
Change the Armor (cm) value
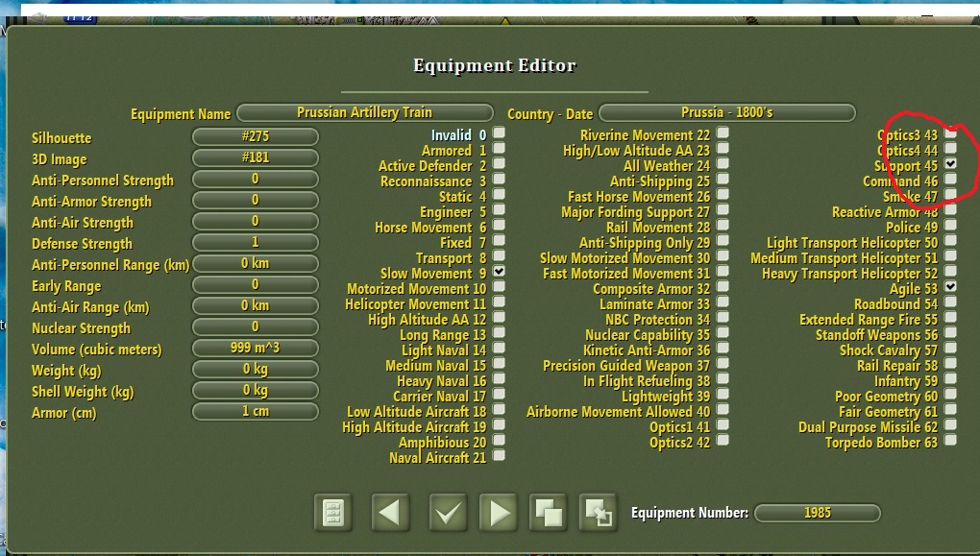click(x=255, y=412)
